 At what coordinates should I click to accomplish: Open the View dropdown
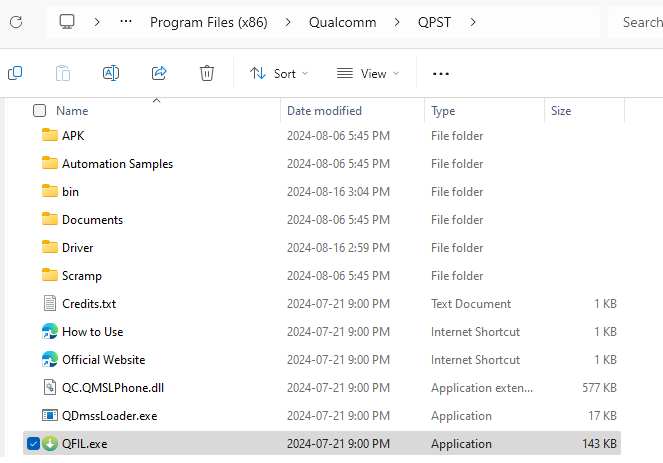[368, 74]
